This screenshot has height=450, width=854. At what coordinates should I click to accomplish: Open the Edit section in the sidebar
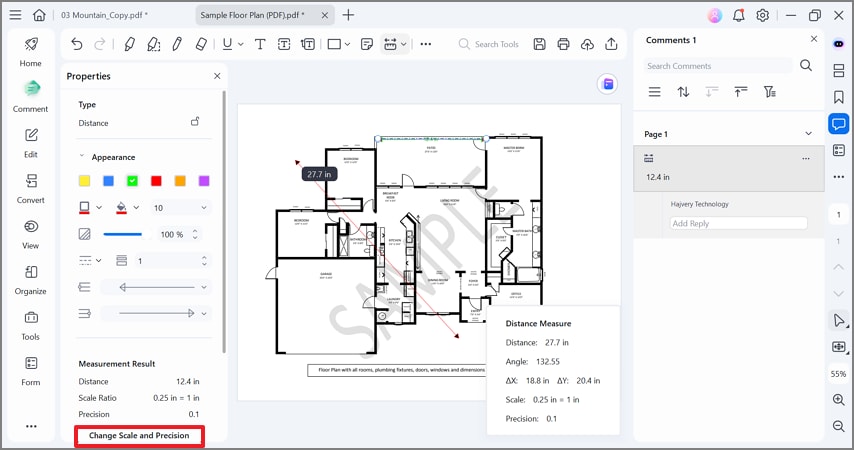[30, 143]
